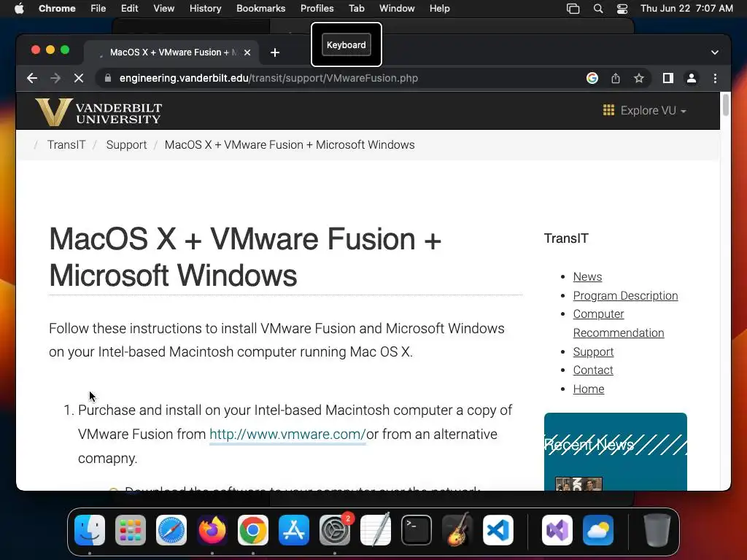Open the News sidebar link
Screen dimensions: 747x560
tap(587, 276)
